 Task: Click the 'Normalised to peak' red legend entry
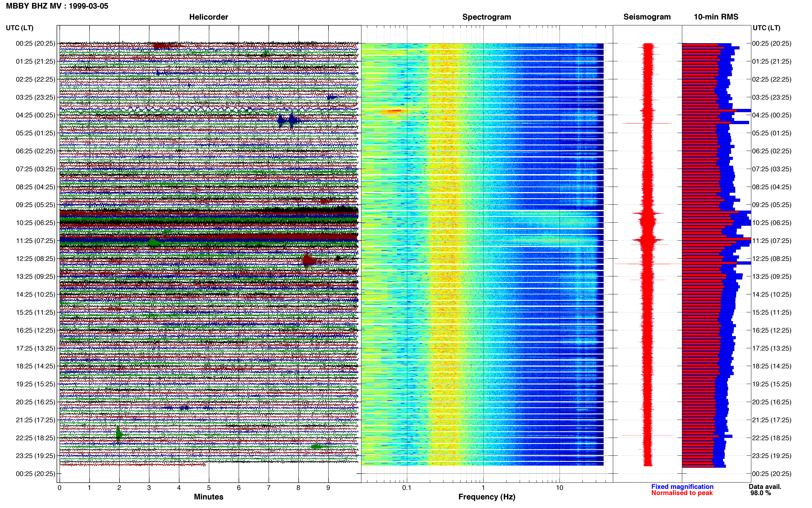(682, 493)
